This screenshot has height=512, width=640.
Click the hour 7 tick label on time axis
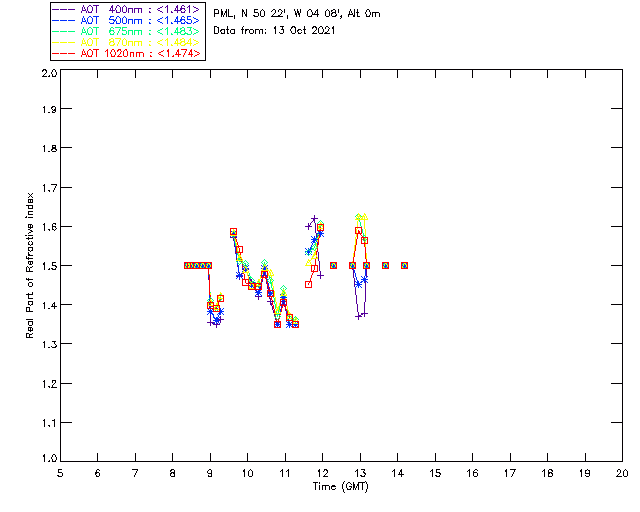coord(135,473)
